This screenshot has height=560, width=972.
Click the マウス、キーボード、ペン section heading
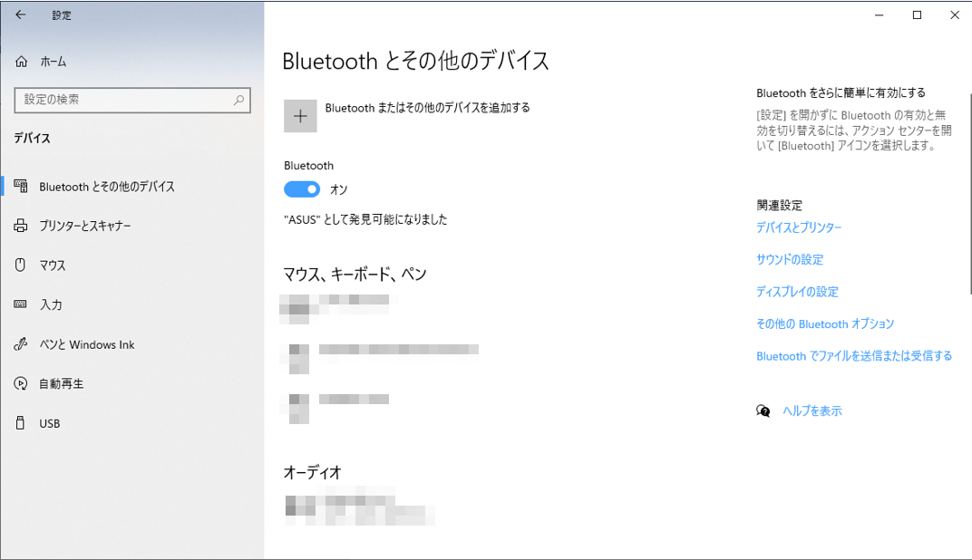[x=355, y=274]
